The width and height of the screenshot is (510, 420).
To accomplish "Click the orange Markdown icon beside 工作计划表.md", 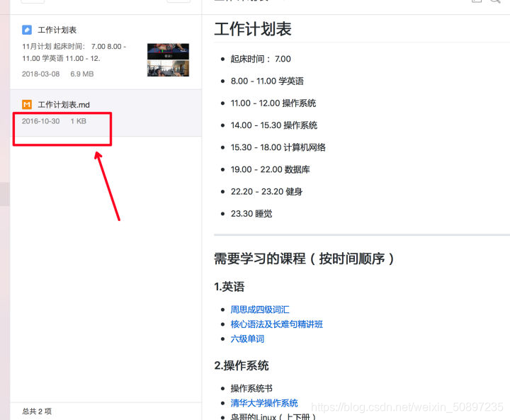I will 27,104.
